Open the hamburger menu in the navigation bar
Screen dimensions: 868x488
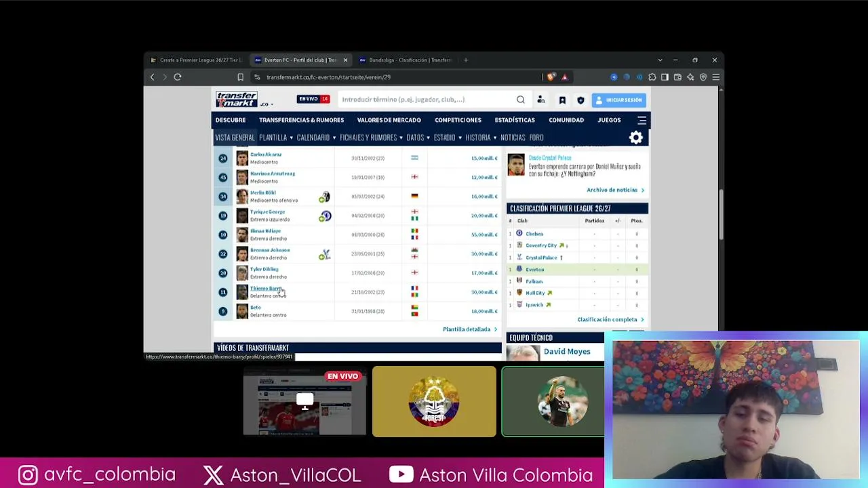642,120
